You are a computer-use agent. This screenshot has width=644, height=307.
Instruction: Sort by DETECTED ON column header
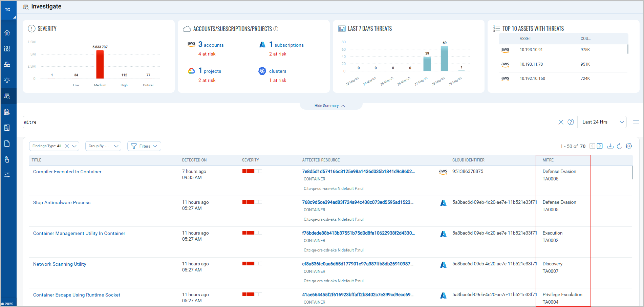tap(194, 160)
